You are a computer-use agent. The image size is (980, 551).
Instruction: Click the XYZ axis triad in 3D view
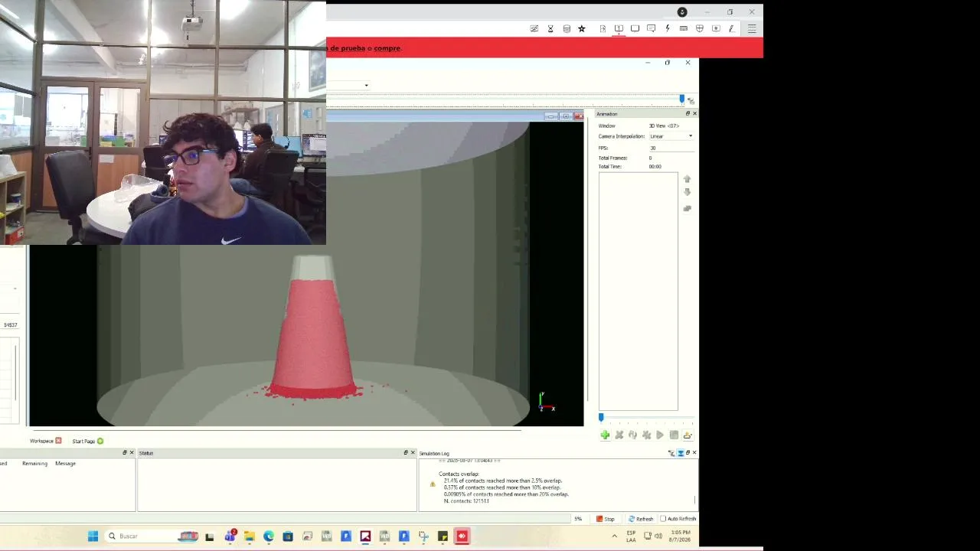coord(545,403)
